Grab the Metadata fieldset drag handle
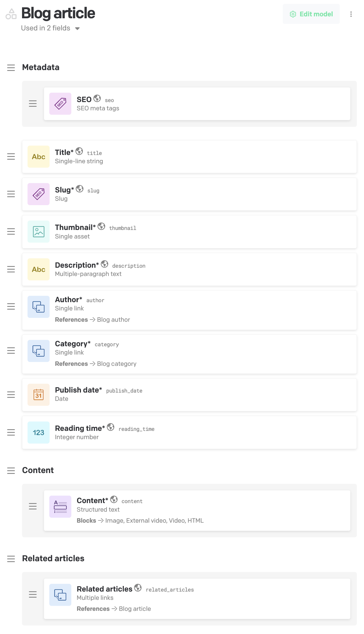364x634 pixels. tap(11, 68)
